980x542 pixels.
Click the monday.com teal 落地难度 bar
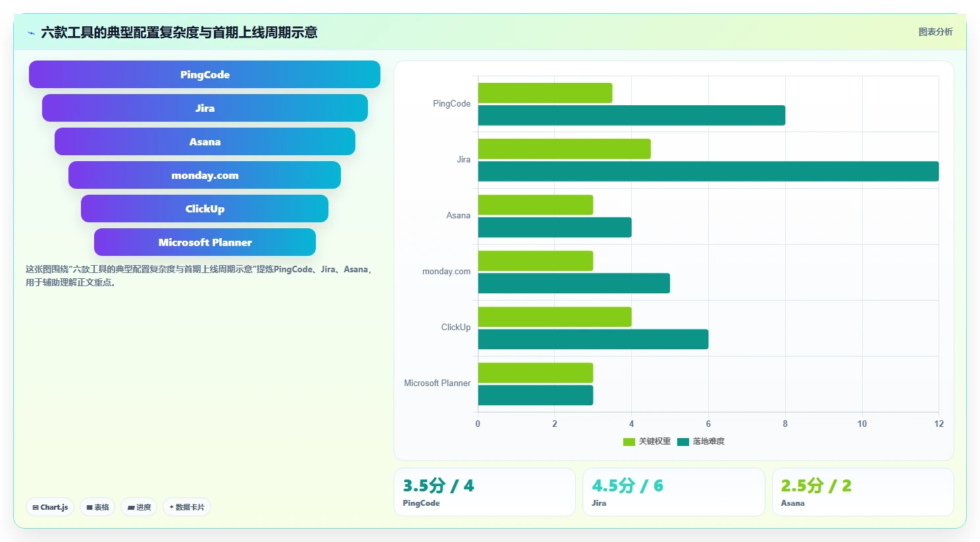tap(574, 283)
